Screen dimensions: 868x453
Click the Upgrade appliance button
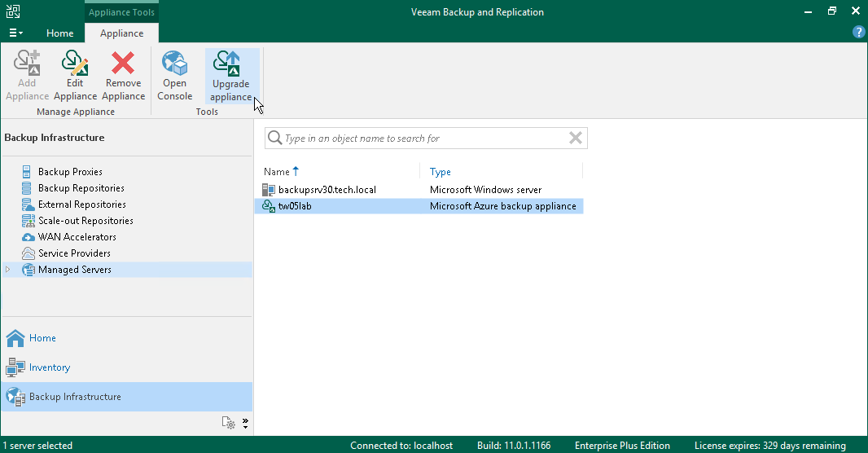point(231,76)
